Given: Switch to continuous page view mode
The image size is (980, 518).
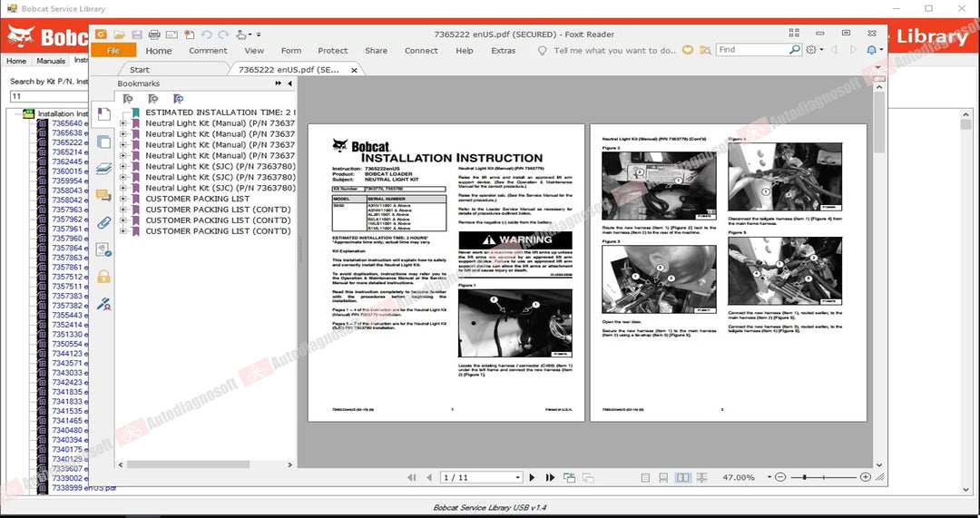Looking at the screenshot, I should pos(663,477).
